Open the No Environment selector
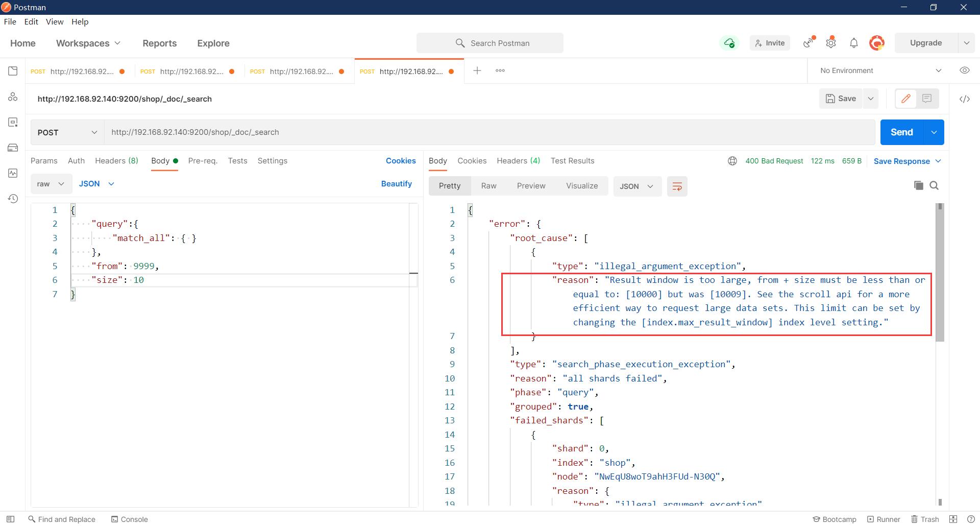Viewport: 980px width, 526px height. coord(880,70)
